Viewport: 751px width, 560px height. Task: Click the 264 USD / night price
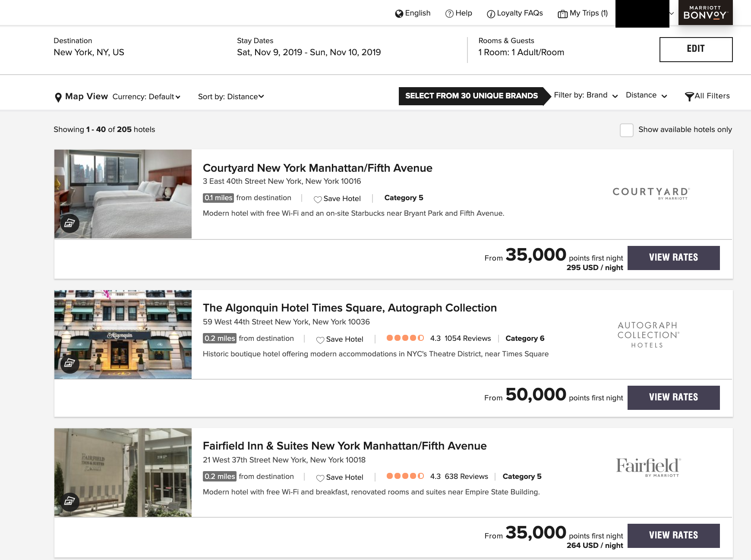595,545
